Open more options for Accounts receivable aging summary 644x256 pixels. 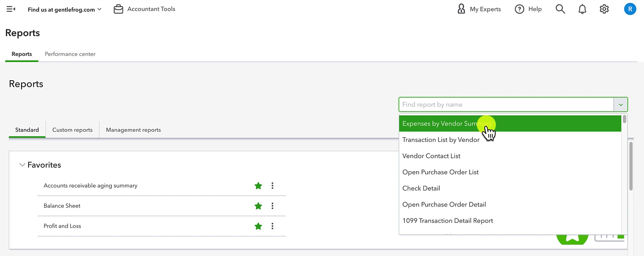272,185
